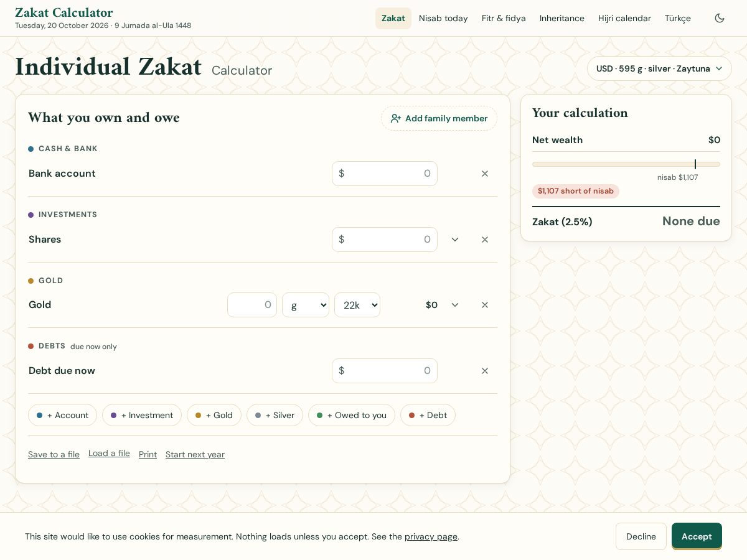Viewport: 747px width, 560px height.
Task: Open the gold weight unit dropdown
Action: [x=306, y=305]
